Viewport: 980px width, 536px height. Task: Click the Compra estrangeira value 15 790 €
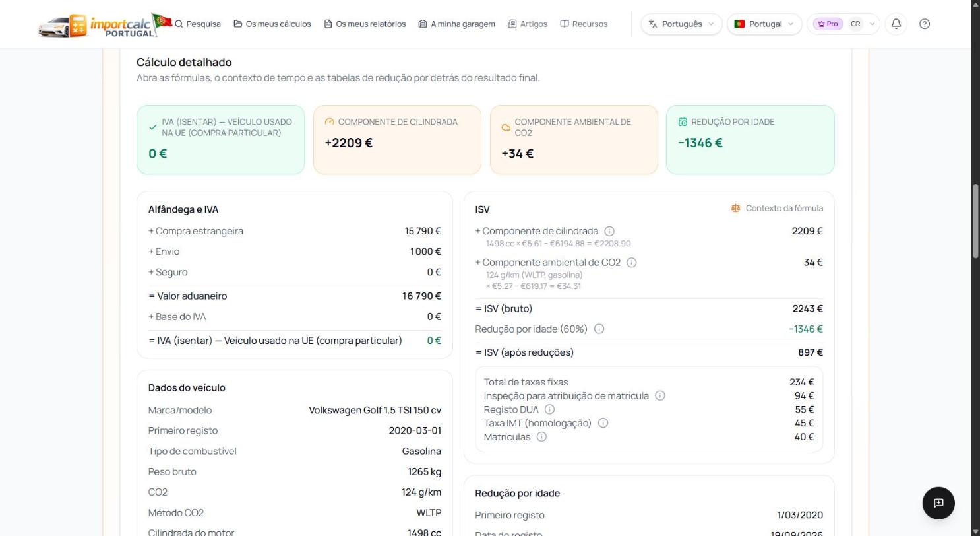423,231
